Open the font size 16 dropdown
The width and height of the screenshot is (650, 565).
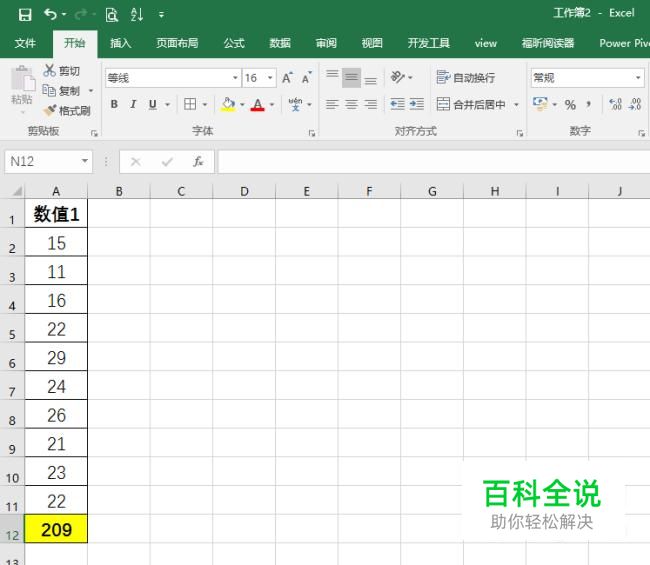[270, 78]
